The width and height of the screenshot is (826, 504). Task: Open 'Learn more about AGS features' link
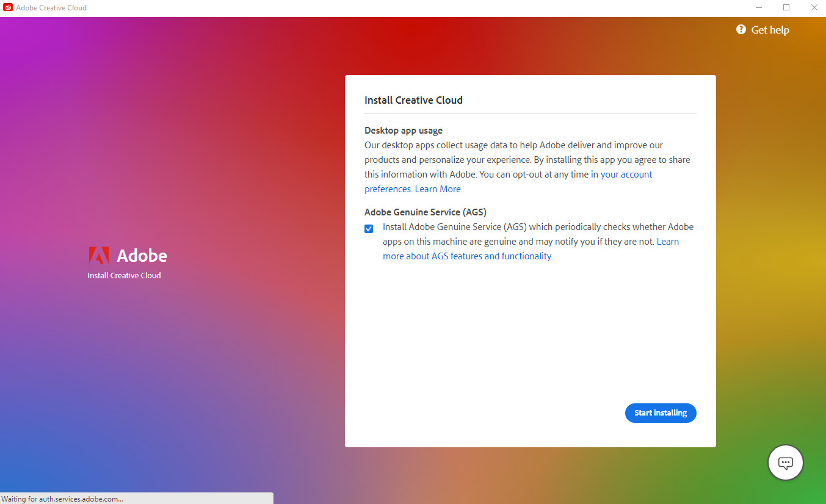(x=467, y=256)
